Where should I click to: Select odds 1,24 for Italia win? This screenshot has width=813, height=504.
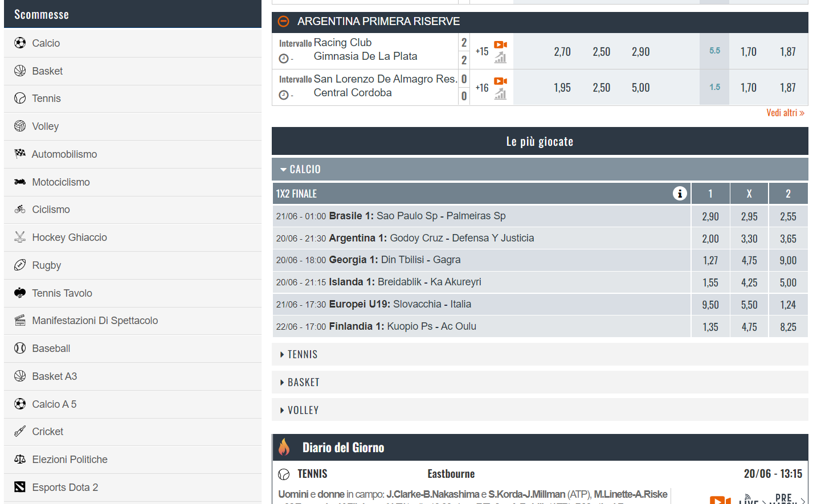(789, 305)
